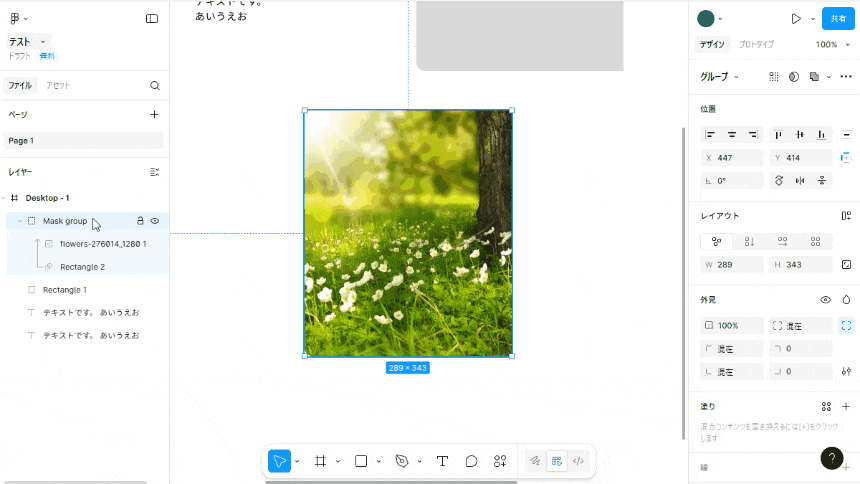Flip the selection horizontally

click(800, 181)
